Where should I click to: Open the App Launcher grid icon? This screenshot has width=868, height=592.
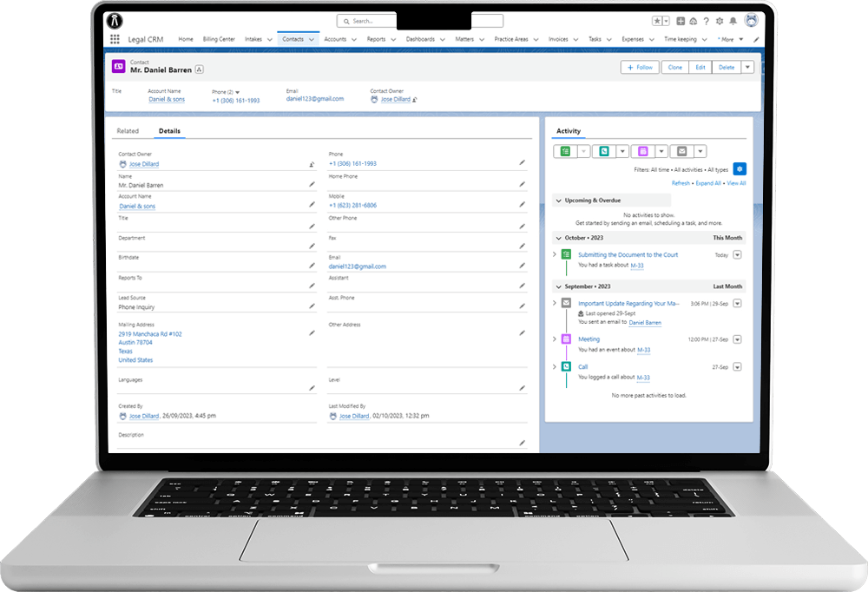coord(115,39)
